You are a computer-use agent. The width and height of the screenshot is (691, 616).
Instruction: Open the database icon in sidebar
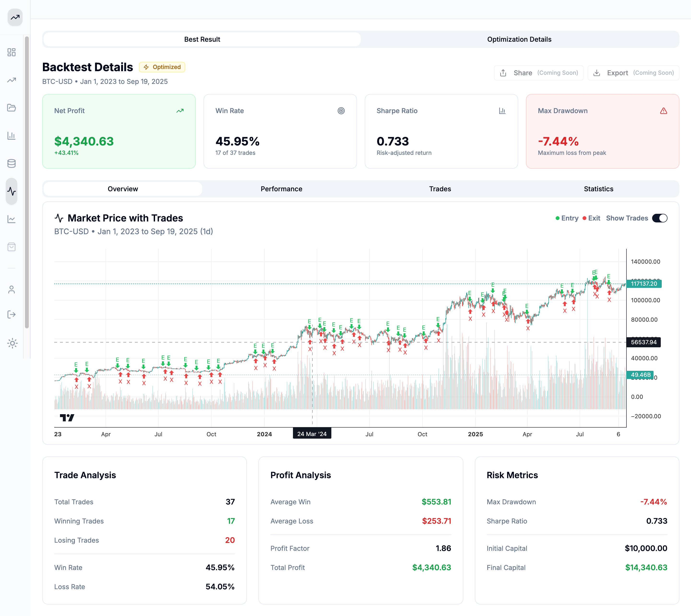click(x=12, y=163)
